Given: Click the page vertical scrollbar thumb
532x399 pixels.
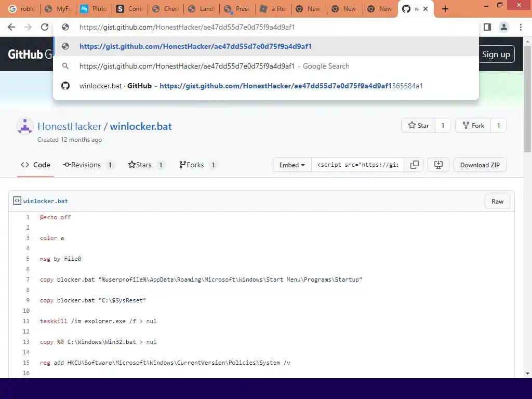Looking at the screenshot, I should point(527,99).
